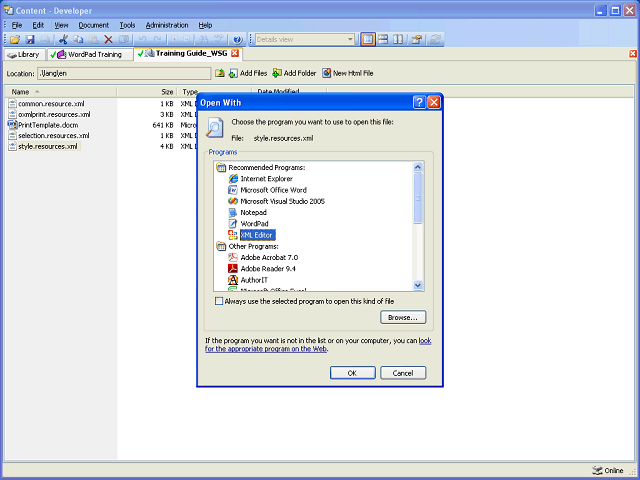The height and width of the screenshot is (480, 640).
Task: Open the Help menu
Action: tap(205, 25)
